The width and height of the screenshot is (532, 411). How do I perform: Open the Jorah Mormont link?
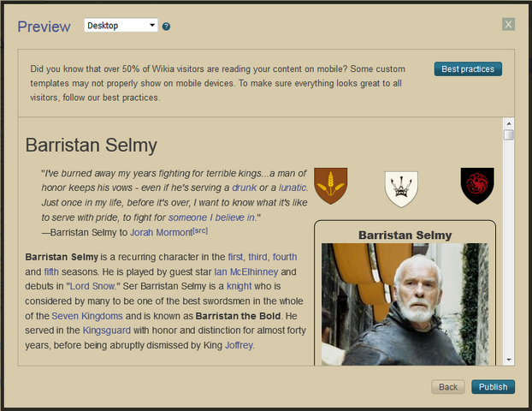point(162,232)
